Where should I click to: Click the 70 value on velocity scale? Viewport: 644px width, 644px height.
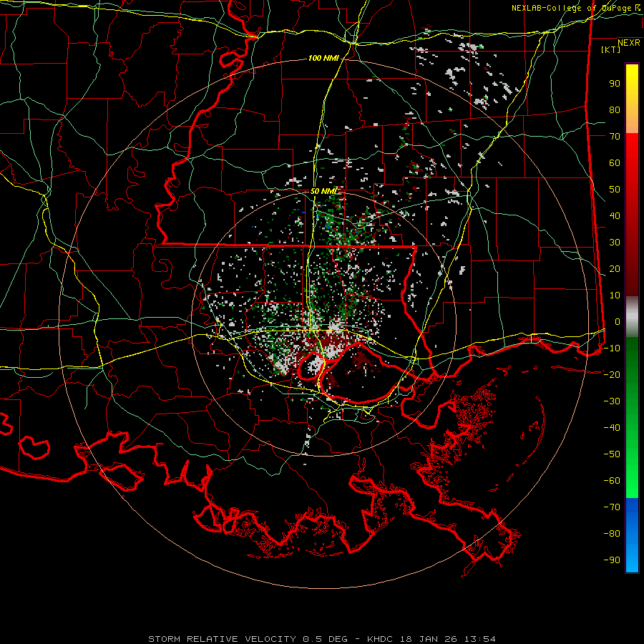pos(615,137)
